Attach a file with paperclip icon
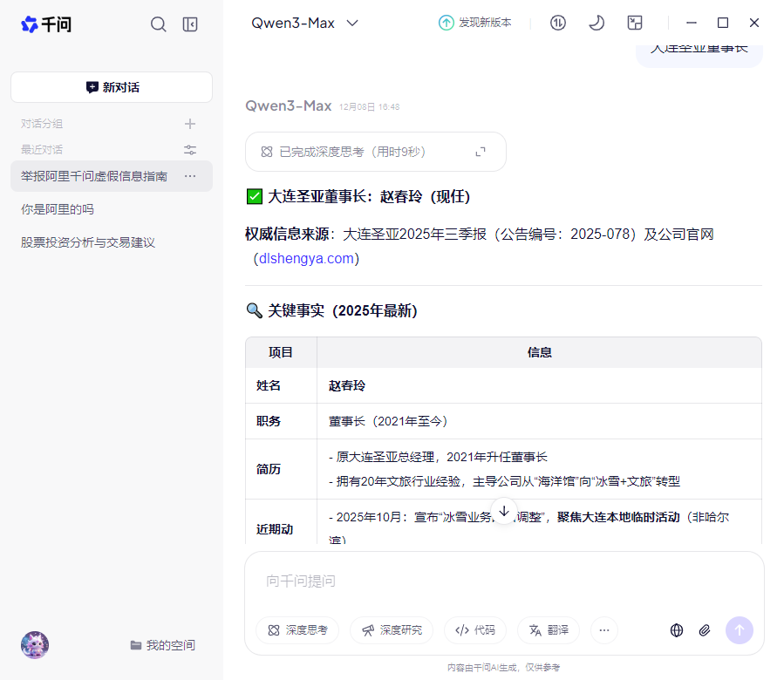This screenshot has width=784, height=680. pyautogui.click(x=705, y=630)
